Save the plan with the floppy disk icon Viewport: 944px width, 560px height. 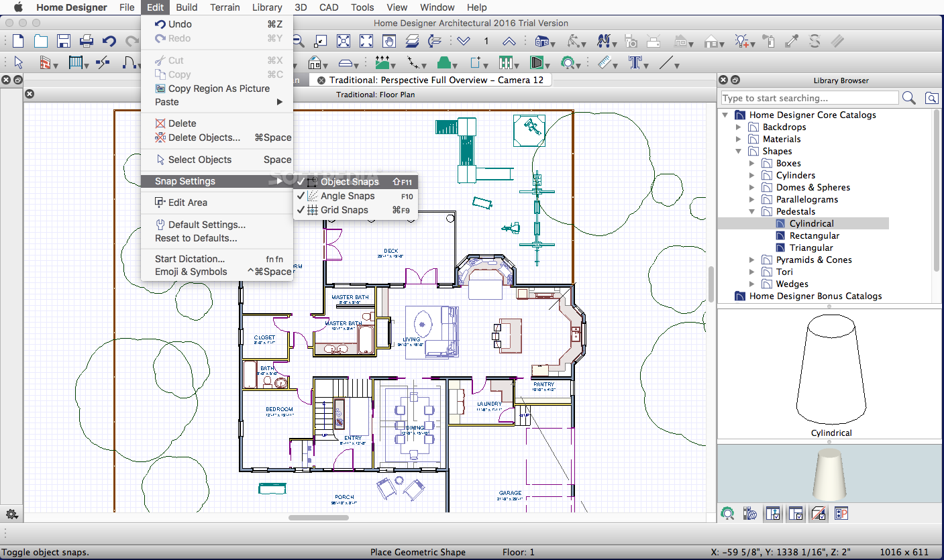tap(64, 41)
